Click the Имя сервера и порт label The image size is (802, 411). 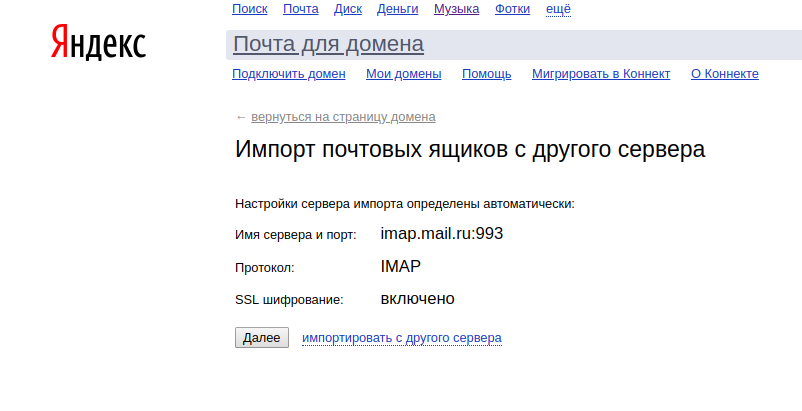pos(296,235)
